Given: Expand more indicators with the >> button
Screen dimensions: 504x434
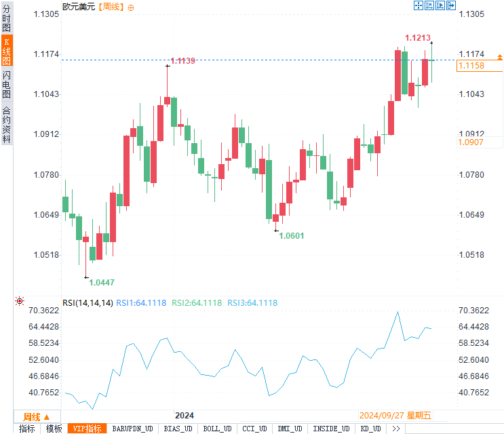Looking at the screenshot, I should click(396, 429).
